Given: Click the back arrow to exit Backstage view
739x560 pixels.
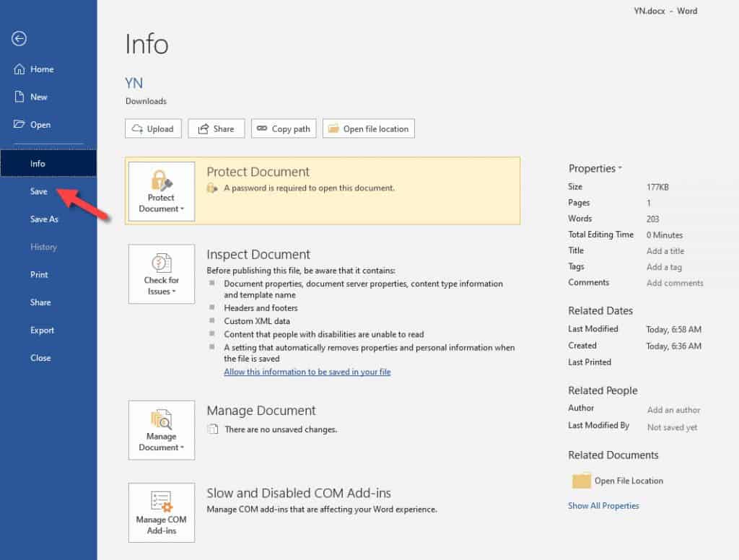Looking at the screenshot, I should [19, 39].
